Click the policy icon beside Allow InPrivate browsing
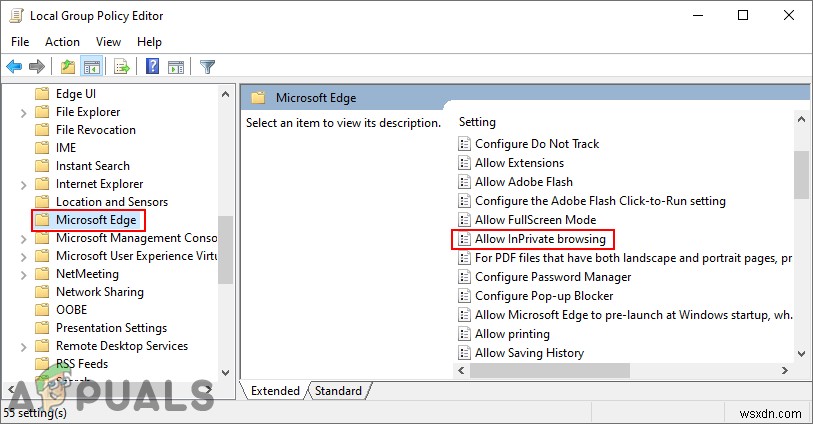This screenshot has width=813, height=424. (464, 239)
